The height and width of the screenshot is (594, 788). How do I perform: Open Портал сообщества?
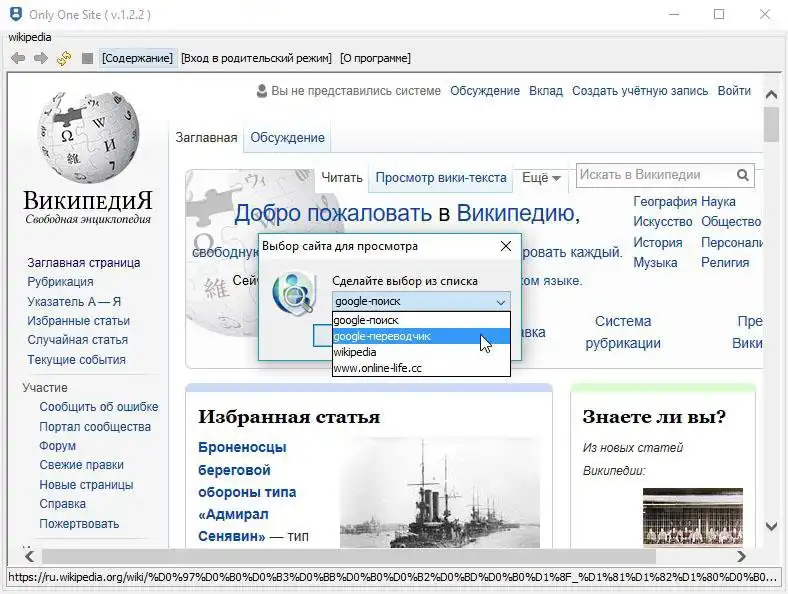[x=95, y=427]
